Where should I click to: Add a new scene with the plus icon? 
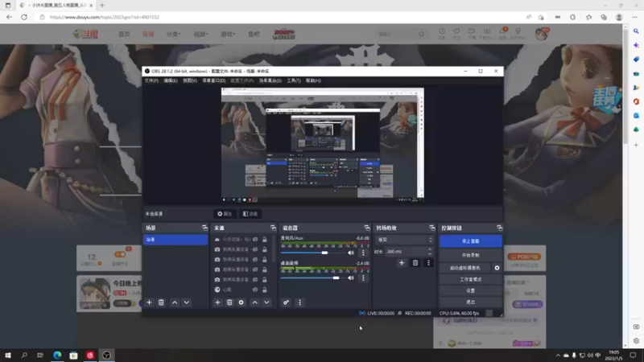pyautogui.click(x=149, y=302)
